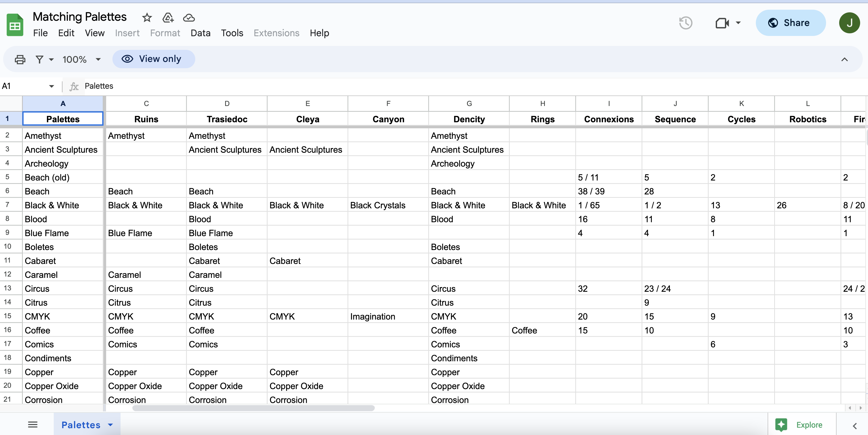The image size is (868, 435).
Task: Click the add to Drive icon
Action: tap(168, 18)
